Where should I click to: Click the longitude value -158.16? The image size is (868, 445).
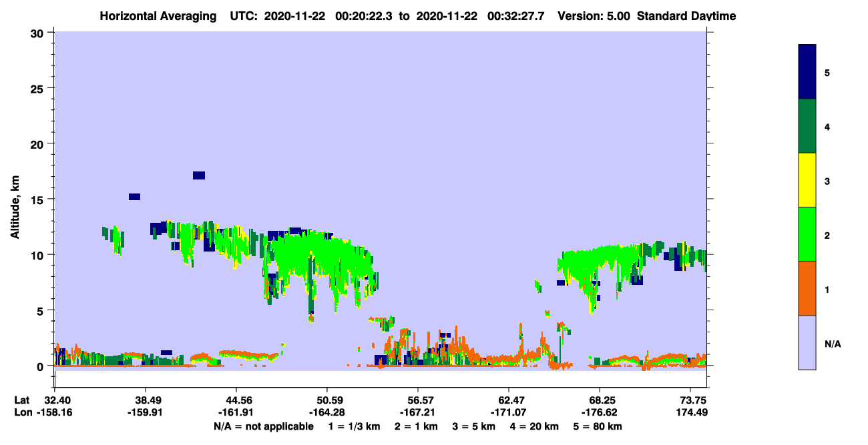pyautogui.click(x=55, y=412)
